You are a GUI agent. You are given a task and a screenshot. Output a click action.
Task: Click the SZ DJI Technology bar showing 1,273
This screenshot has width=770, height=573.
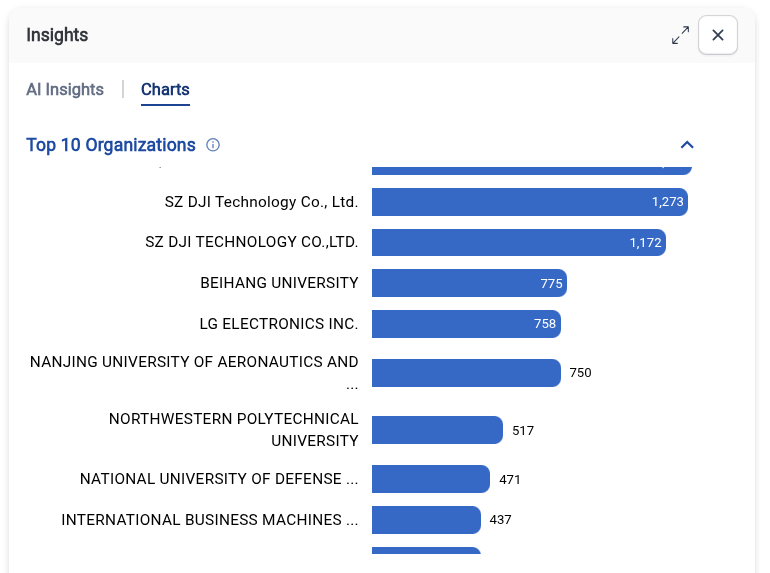(x=530, y=202)
